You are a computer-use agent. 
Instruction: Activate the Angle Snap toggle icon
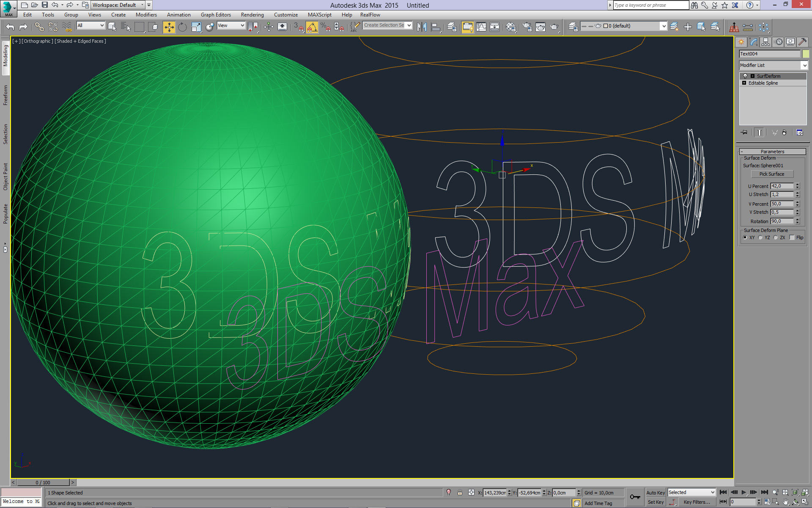click(312, 27)
